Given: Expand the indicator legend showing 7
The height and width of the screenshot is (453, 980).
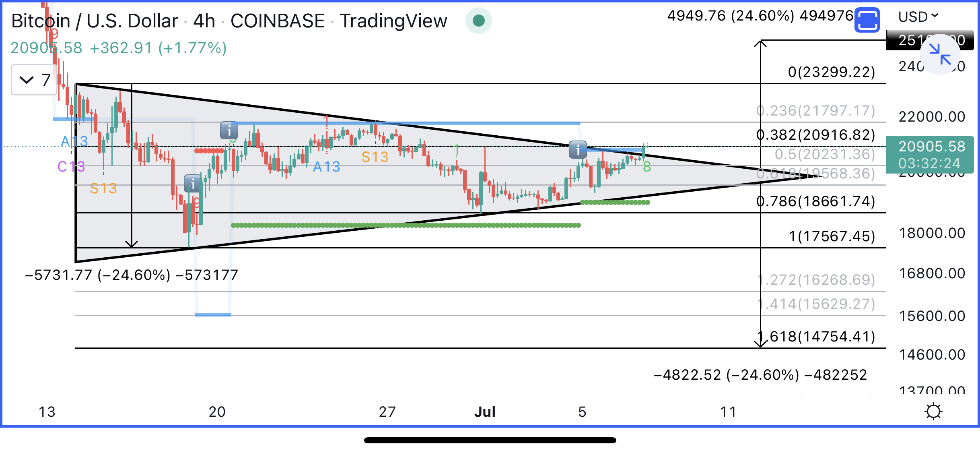Looking at the screenshot, I should (34, 80).
